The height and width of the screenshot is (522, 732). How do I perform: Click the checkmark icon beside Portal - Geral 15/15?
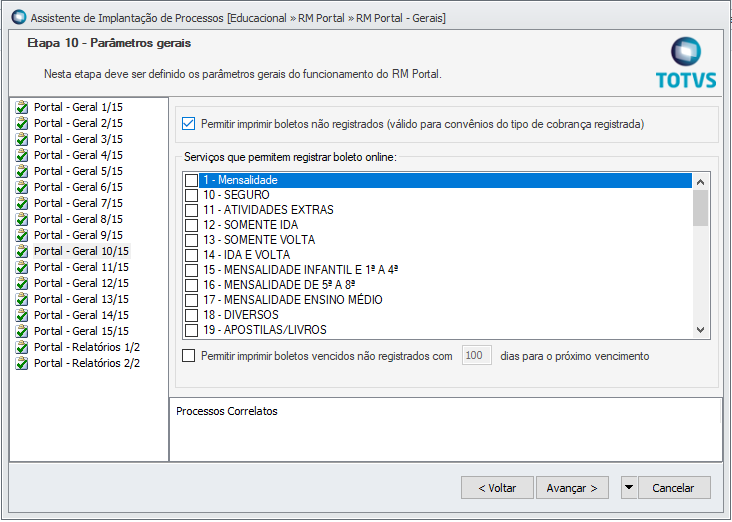21,331
